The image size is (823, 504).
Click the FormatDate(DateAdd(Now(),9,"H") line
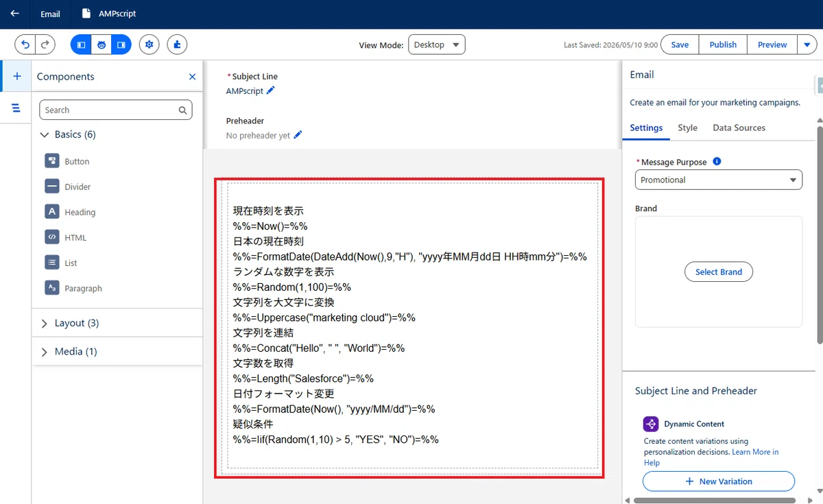410,256
